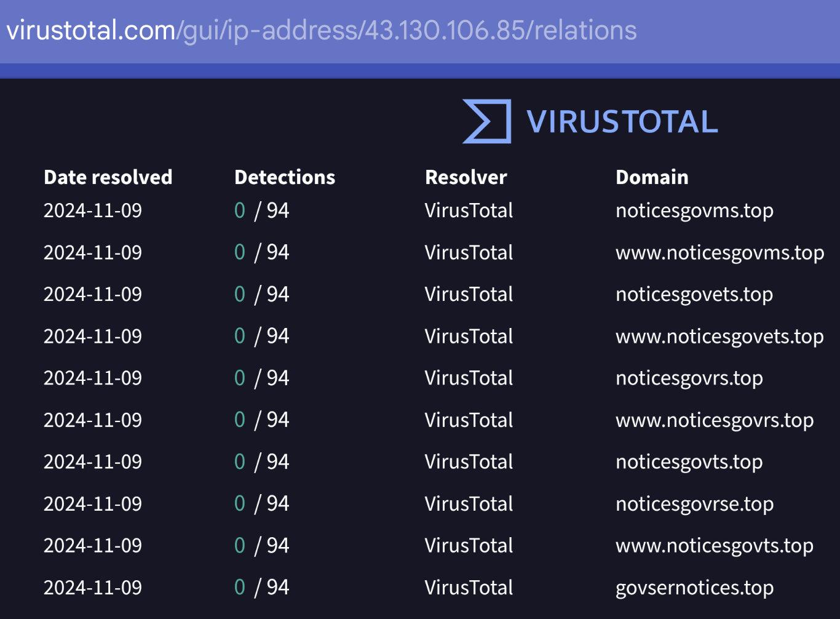Click the virustotal.com URL in address bar
This screenshot has height=619, width=840.
(x=322, y=30)
